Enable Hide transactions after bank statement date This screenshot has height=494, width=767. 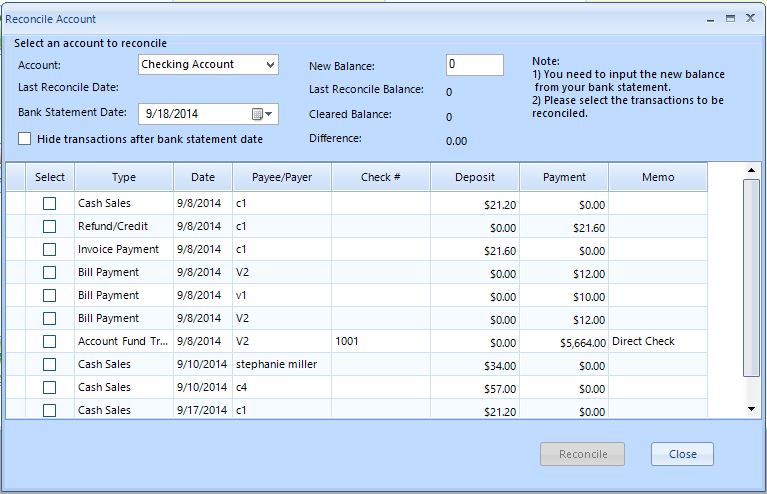click(25, 139)
